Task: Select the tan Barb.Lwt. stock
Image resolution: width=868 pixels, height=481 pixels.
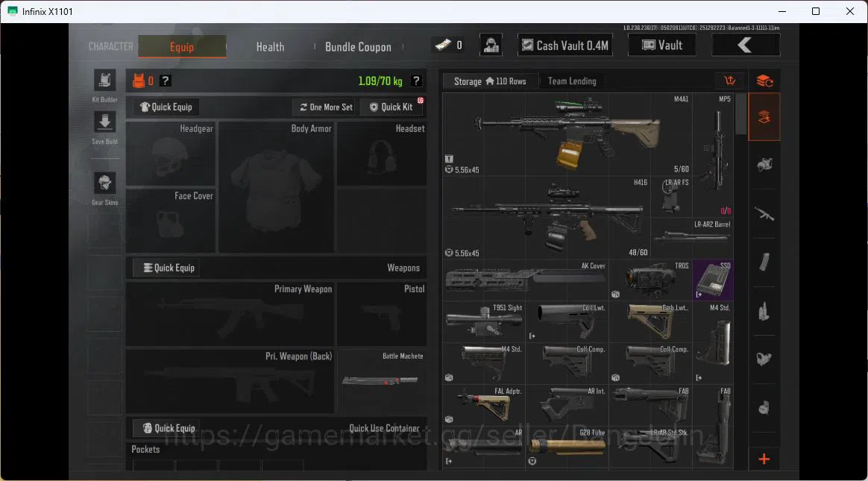Action: click(650, 322)
